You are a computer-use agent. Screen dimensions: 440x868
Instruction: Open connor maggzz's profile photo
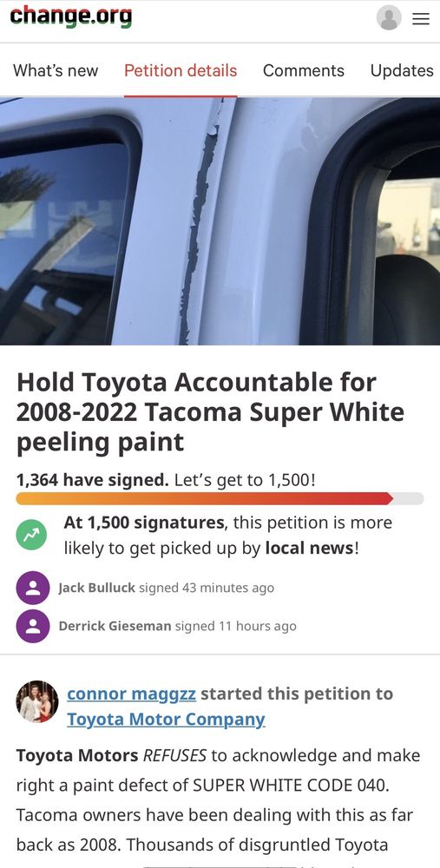point(37,701)
